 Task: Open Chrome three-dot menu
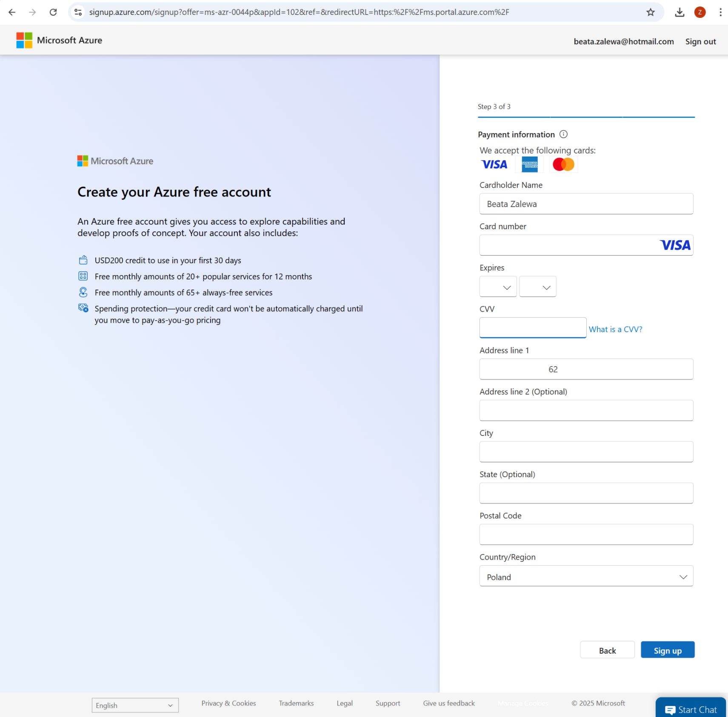720,12
